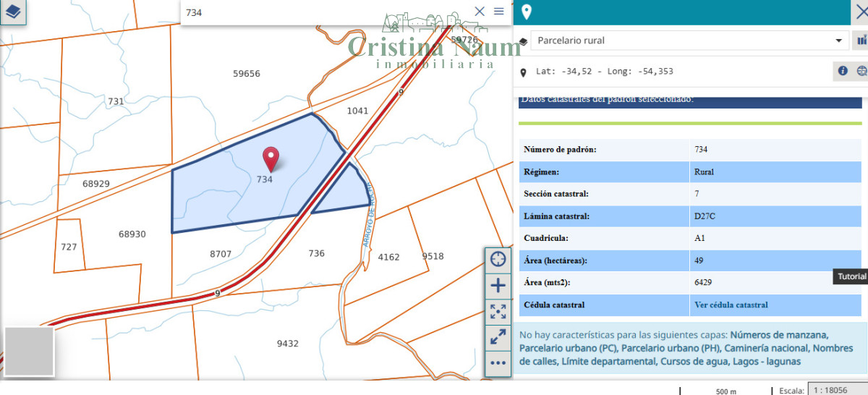868x395 pixels.
Task: Click the dropdown arrow of Parcelario rural
Action: 839,41
